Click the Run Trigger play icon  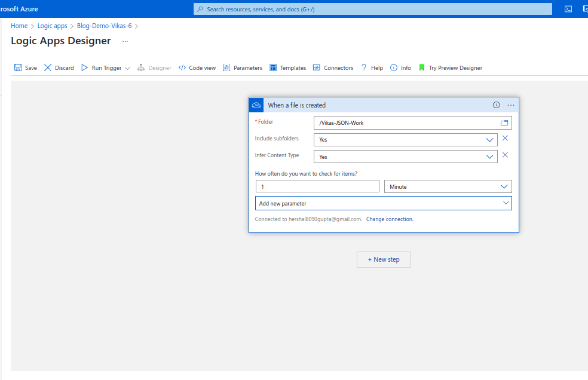[84, 68]
